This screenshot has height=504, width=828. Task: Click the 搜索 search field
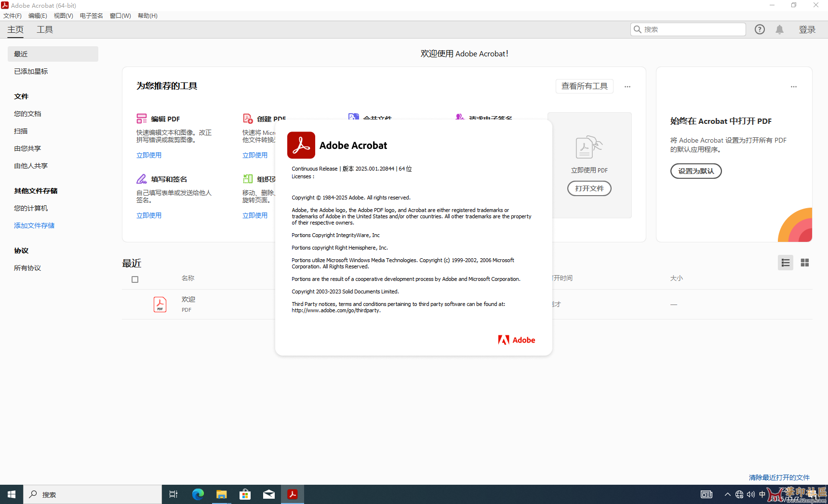coord(688,29)
